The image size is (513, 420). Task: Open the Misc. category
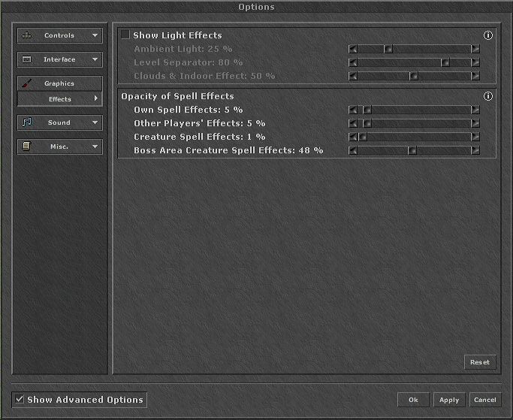click(x=59, y=147)
